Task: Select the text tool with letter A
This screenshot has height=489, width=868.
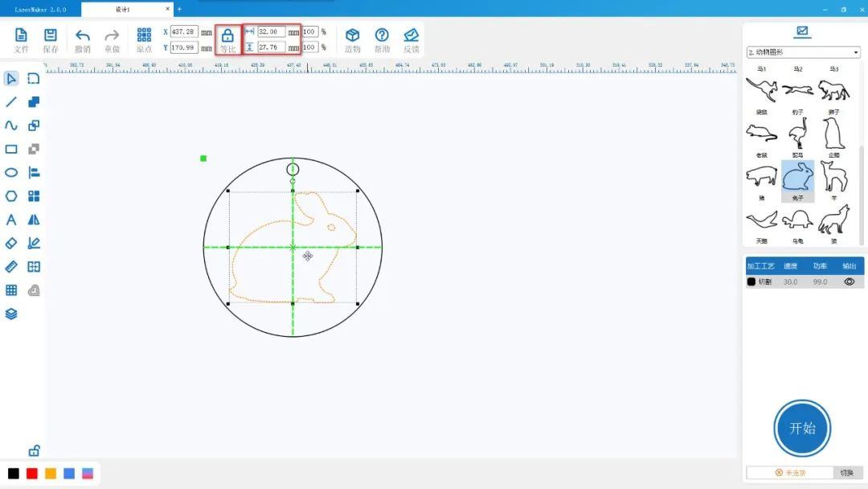Action: coord(11,220)
